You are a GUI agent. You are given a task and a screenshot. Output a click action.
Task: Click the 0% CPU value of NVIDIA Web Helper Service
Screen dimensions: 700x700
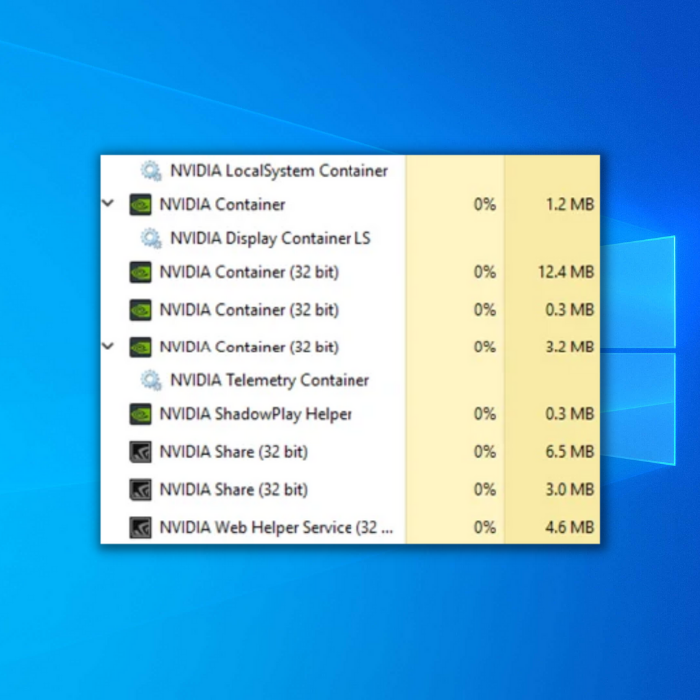485,528
